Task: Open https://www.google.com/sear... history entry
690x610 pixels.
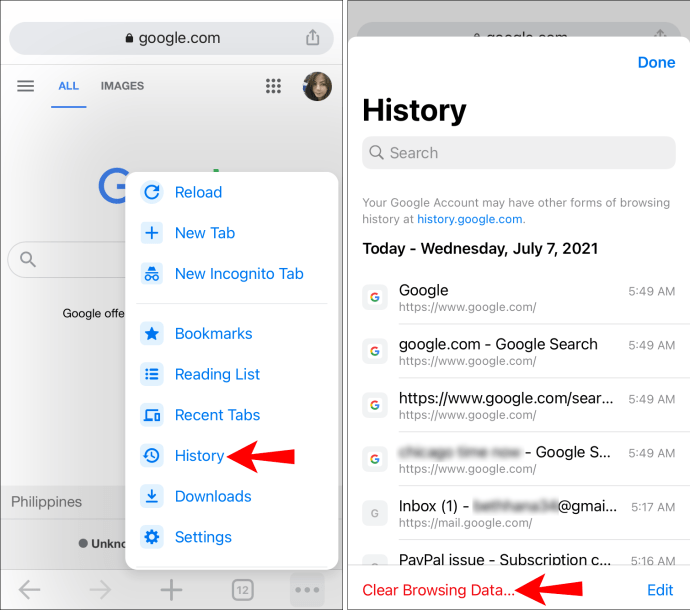Action: click(x=518, y=405)
